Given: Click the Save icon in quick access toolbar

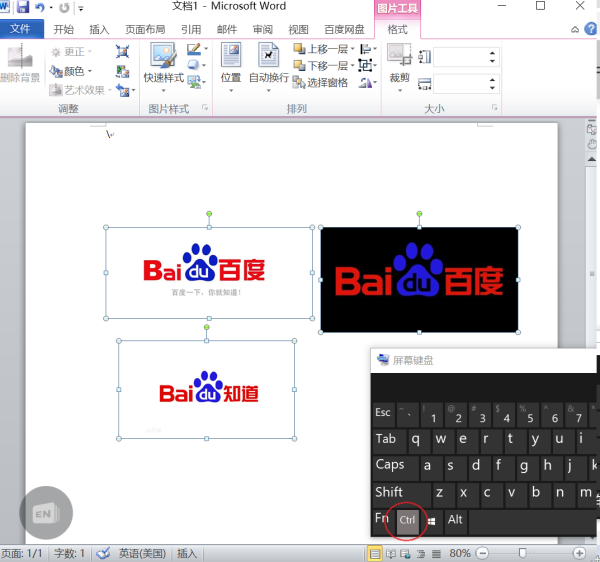Looking at the screenshot, I should tap(23, 7).
